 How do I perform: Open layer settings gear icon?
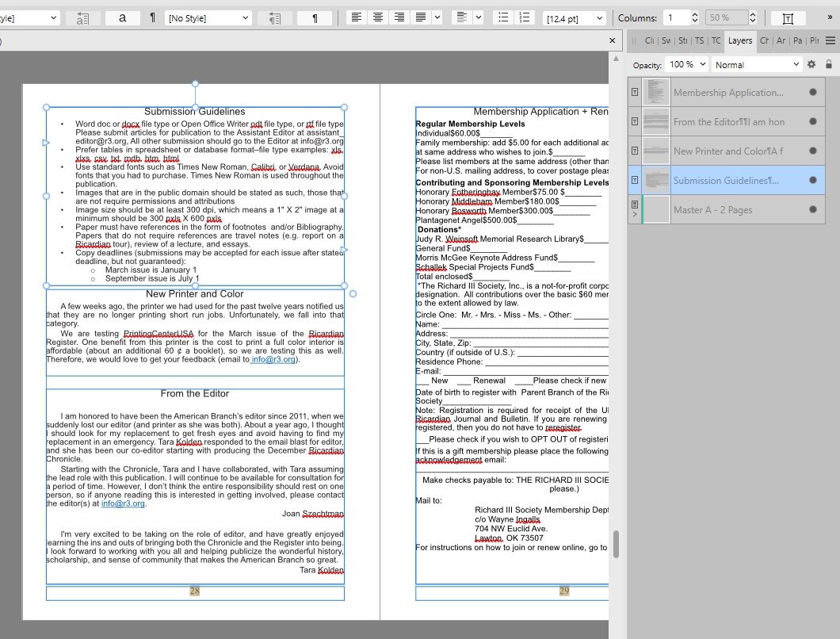click(x=811, y=64)
